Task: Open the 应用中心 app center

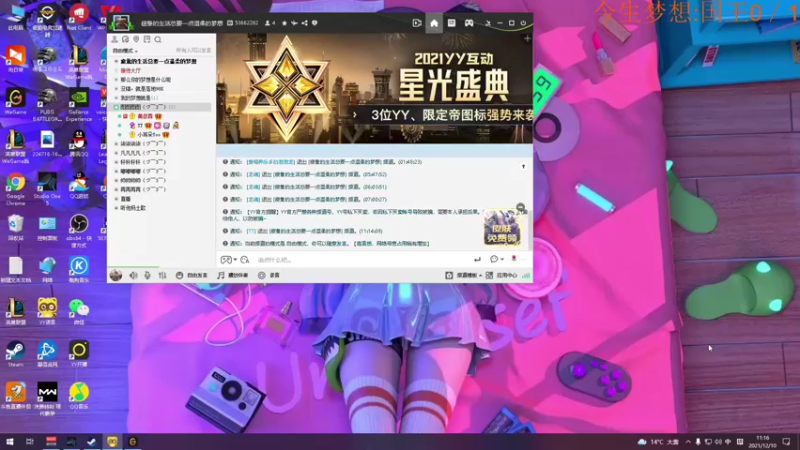Action: 502,276
